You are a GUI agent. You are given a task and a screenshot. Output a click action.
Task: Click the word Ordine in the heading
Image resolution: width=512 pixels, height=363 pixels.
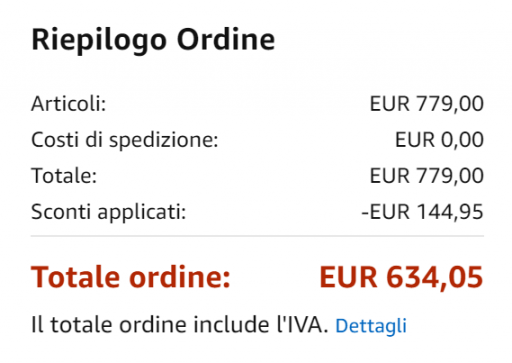coord(226,40)
